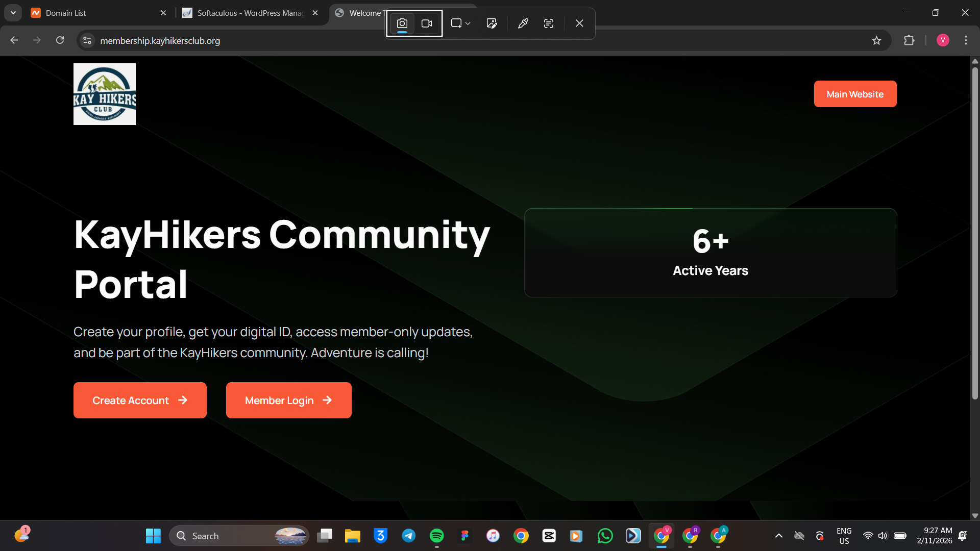Switch to the Domain List tab

[x=92, y=13]
